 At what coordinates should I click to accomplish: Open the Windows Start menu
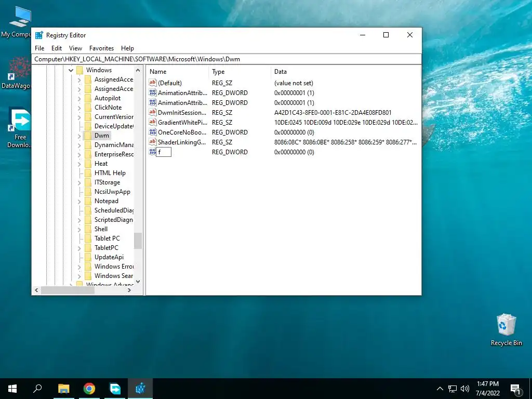coord(12,389)
